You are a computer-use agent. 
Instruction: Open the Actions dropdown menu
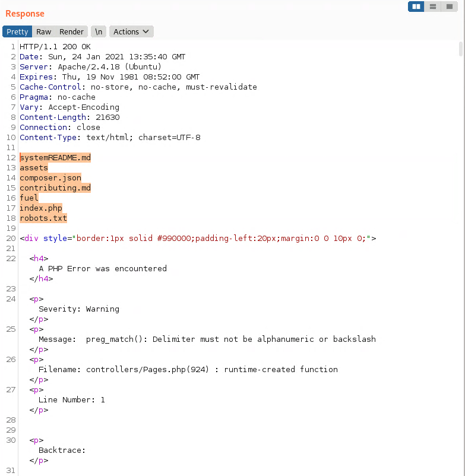(x=131, y=31)
